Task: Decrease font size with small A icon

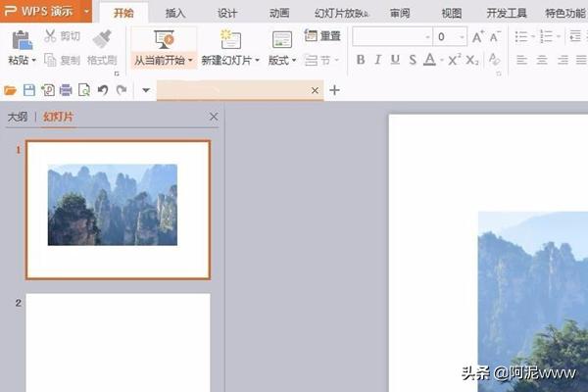Action: [x=495, y=37]
